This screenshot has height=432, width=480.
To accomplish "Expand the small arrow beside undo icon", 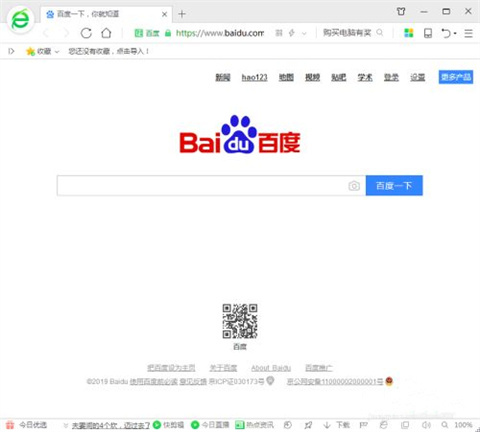I will point(455,33).
